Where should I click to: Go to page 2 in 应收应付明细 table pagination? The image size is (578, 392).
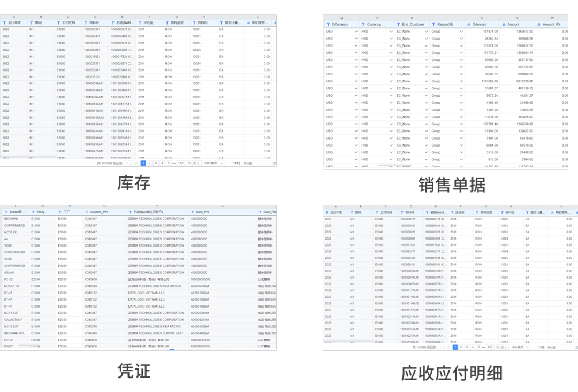point(461,348)
